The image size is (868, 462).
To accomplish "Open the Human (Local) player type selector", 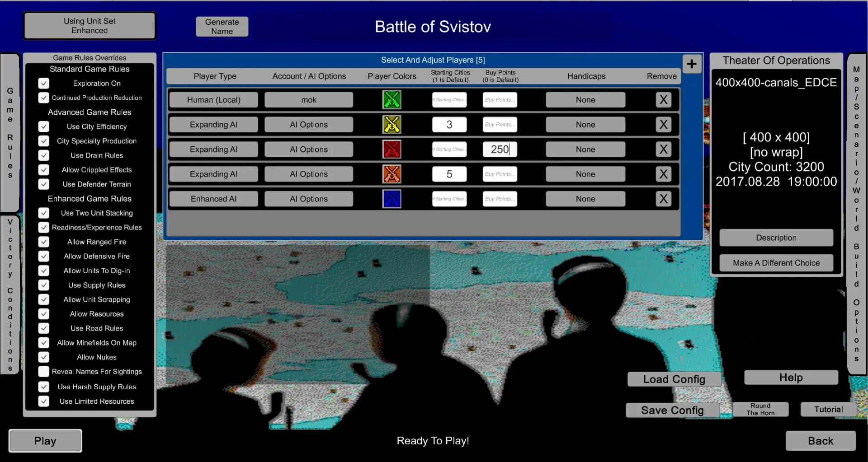I will 213,100.
